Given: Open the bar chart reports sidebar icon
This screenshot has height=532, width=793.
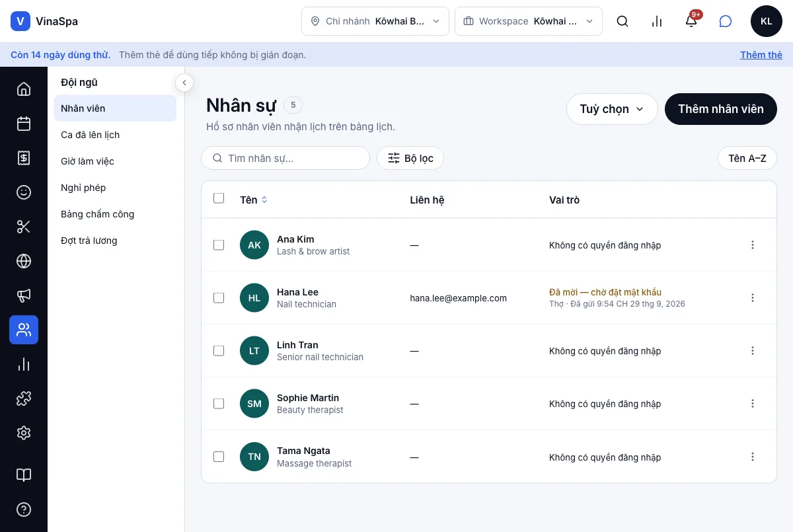Looking at the screenshot, I should [x=24, y=364].
